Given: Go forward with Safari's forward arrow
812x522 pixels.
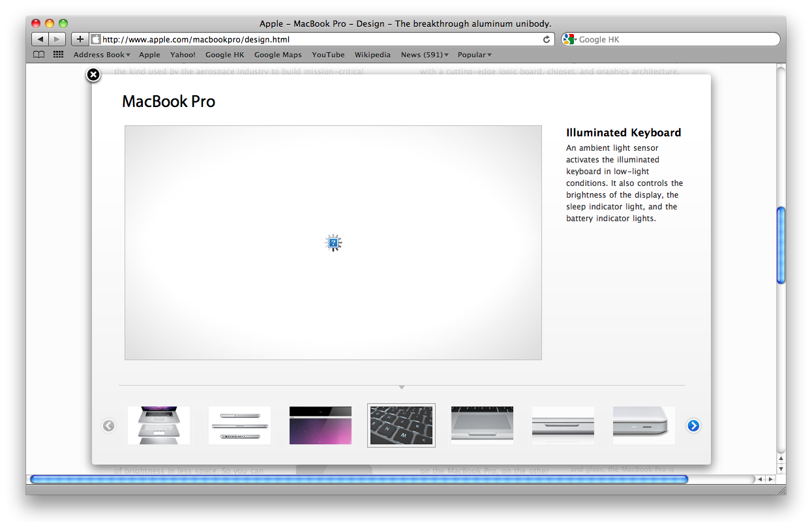Looking at the screenshot, I should point(57,39).
